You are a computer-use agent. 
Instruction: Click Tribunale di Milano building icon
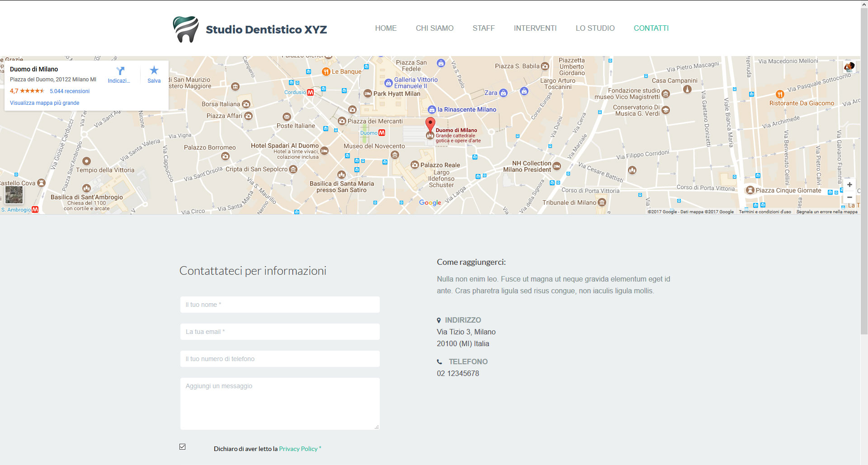pyautogui.click(x=602, y=202)
